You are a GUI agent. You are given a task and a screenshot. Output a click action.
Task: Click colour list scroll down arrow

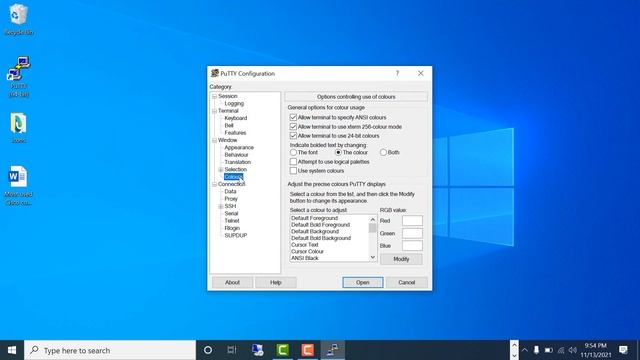[373, 257]
